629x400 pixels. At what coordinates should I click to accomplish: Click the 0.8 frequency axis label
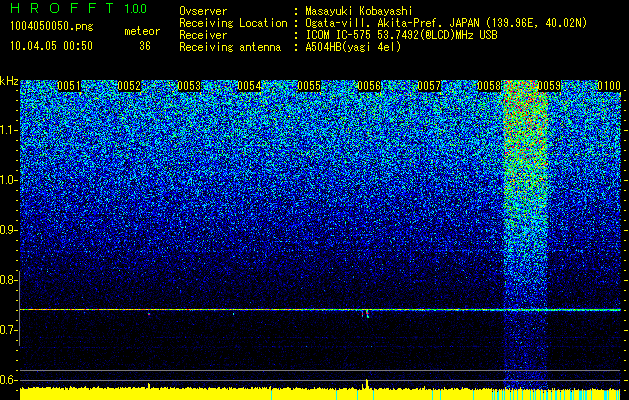[x=8, y=280]
